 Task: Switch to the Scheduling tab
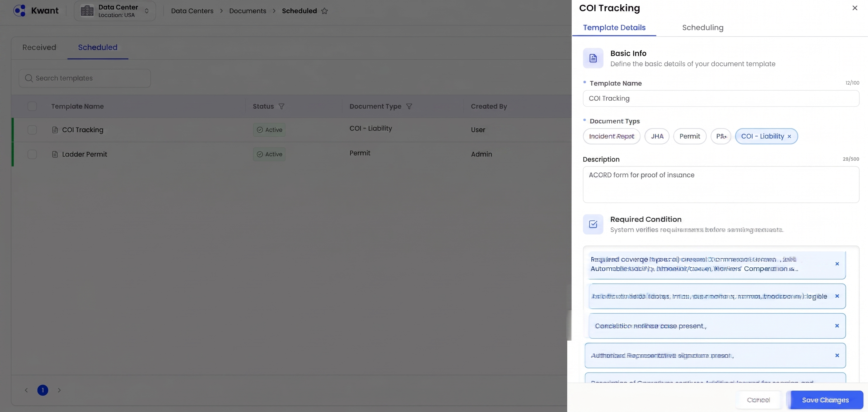tap(703, 28)
